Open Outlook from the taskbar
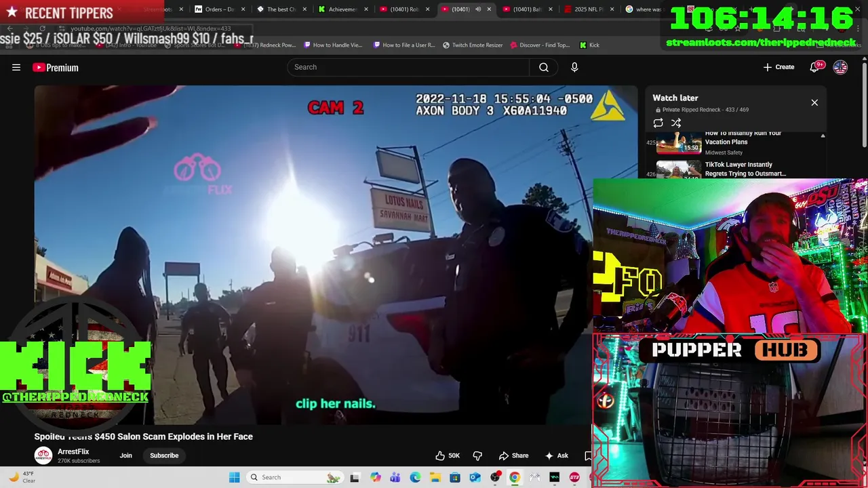 coord(475,477)
